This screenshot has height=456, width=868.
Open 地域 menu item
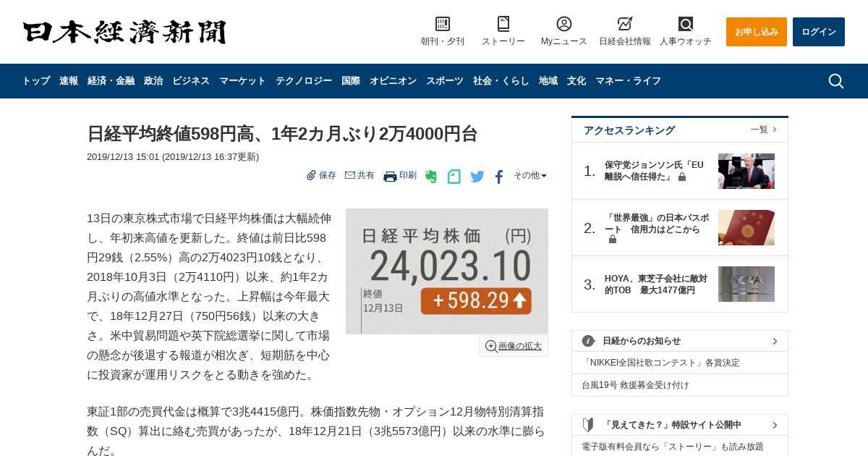coord(548,81)
